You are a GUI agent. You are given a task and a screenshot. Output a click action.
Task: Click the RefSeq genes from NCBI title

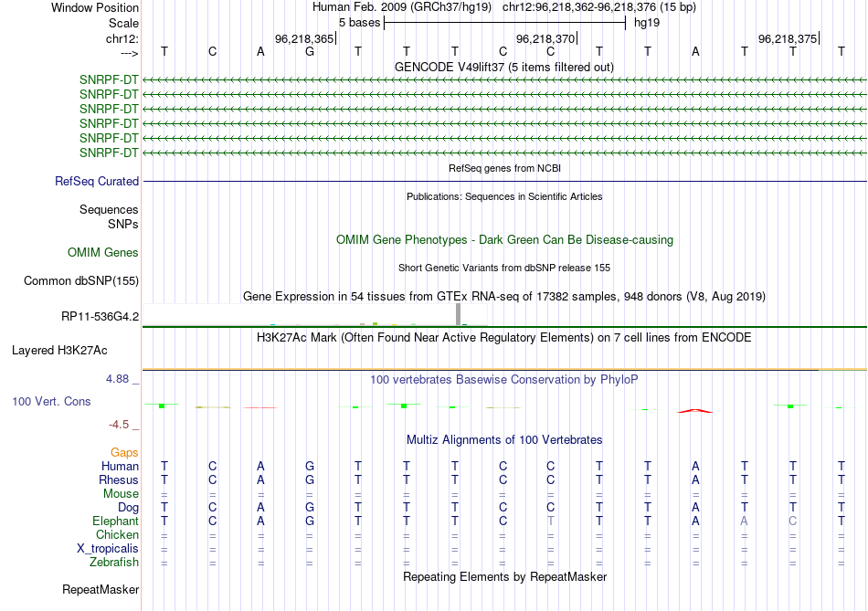[504, 168]
